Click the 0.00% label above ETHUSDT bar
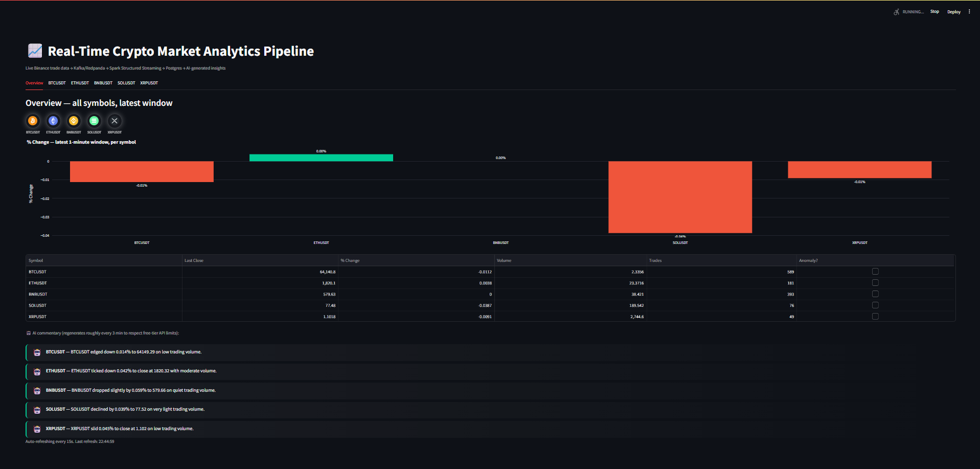 pyautogui.click(x=321, y=151)
